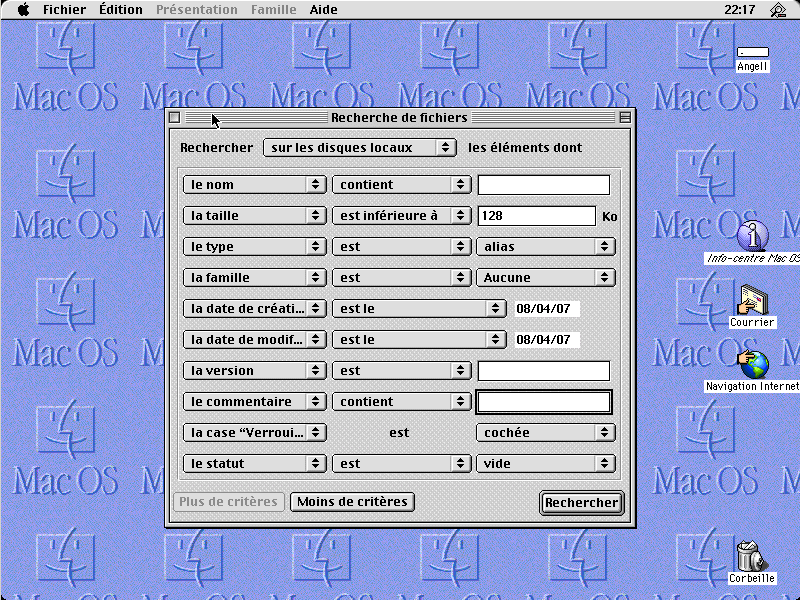Open the Courrier mail icon
800x600 pixels.
coord(752,300)
